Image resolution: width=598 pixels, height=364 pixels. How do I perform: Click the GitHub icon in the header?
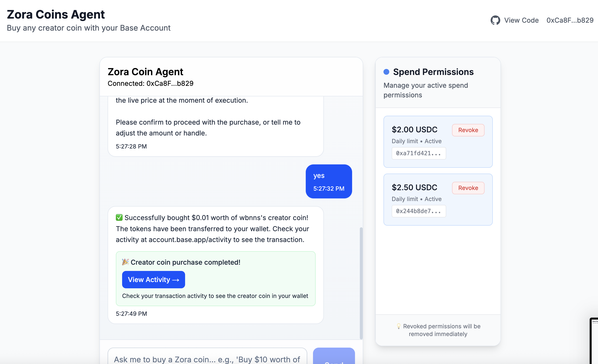pyautogui.click(x=495, y=20)
